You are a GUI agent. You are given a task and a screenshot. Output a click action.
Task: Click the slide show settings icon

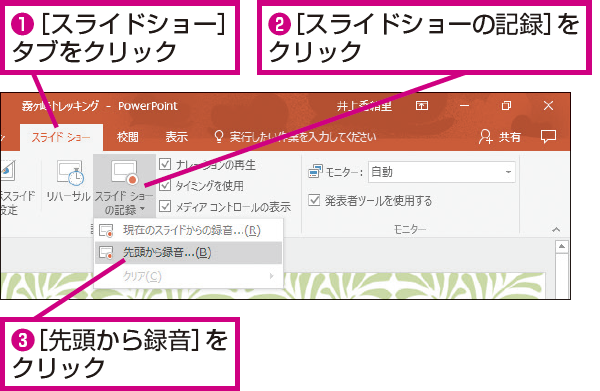point(8,170)
